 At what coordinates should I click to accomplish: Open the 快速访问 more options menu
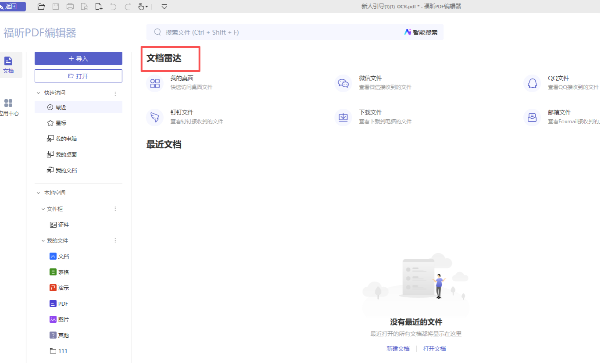tap(115, 93)
